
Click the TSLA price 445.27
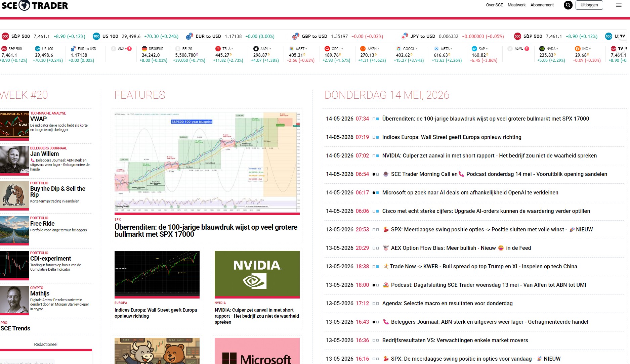point(222,55)
